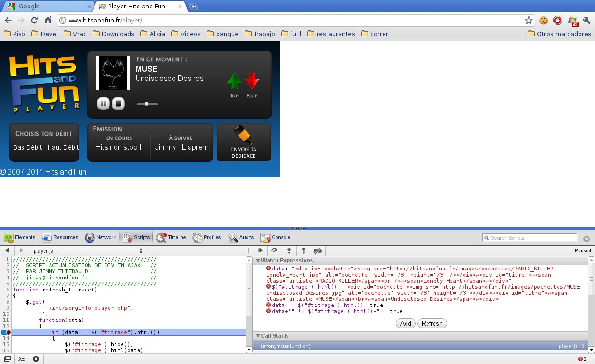
Task: Bookmark this page with the star
Action: 529,20
